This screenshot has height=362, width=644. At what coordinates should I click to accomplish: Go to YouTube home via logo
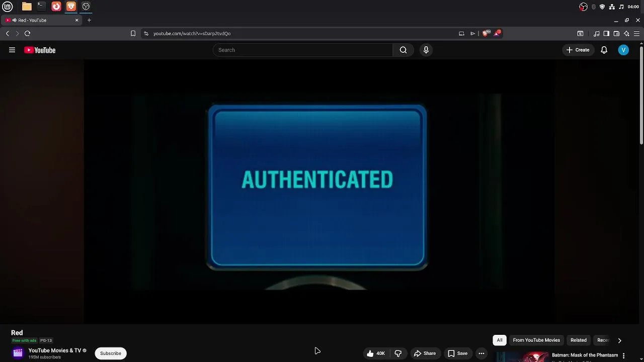click(40, 50)
